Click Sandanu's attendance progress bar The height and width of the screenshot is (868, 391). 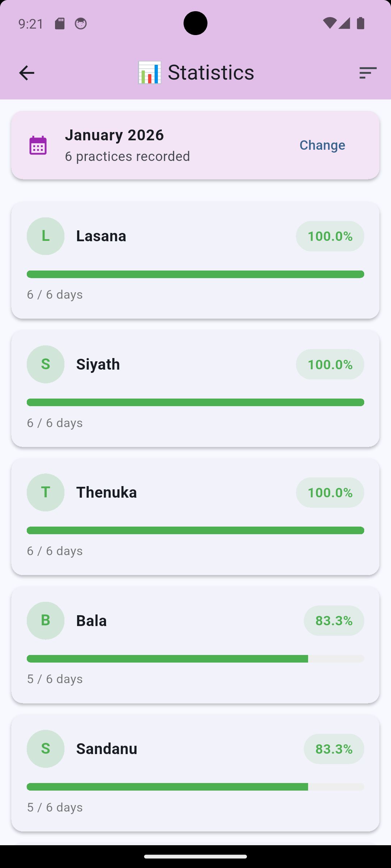coord(195,787)
